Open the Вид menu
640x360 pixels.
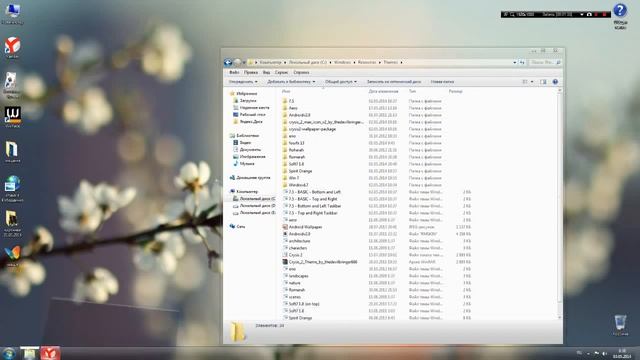[x=266, y=72]
